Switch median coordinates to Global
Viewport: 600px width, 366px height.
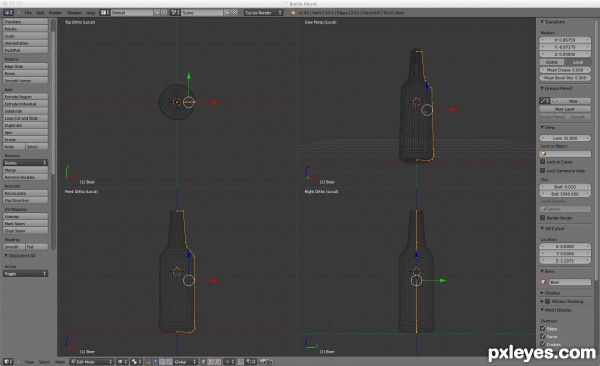(x=552, y=62)
